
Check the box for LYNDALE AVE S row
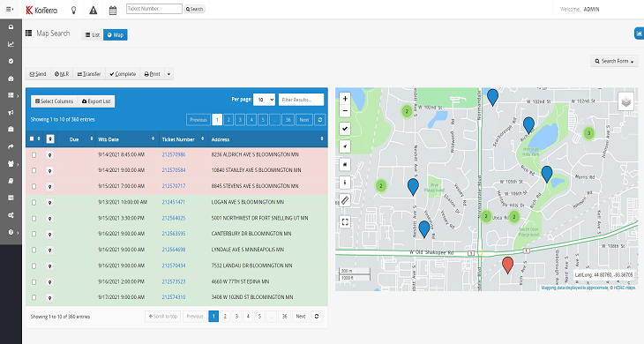(x=34, y=250)
